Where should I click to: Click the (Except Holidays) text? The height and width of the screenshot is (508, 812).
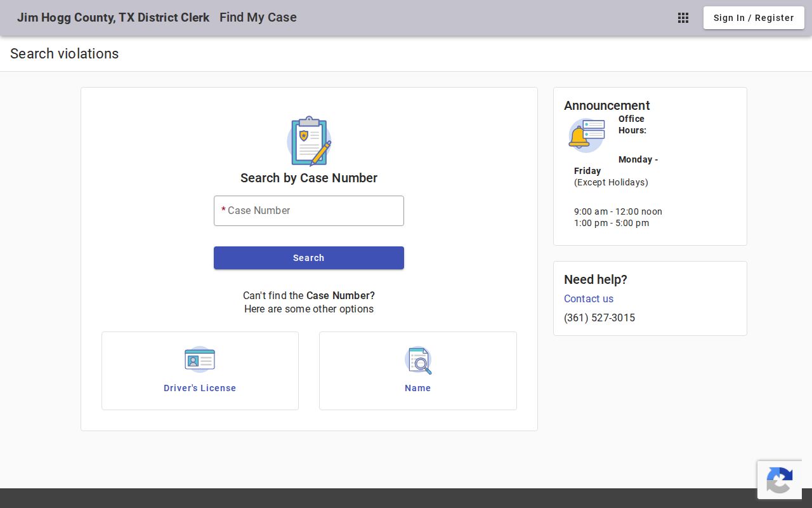[611, 182]
